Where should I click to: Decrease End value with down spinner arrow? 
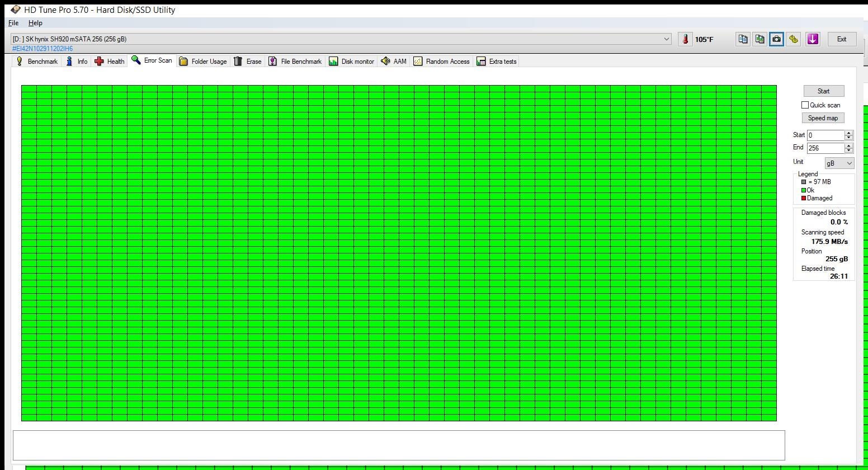[x=848, y=151]
